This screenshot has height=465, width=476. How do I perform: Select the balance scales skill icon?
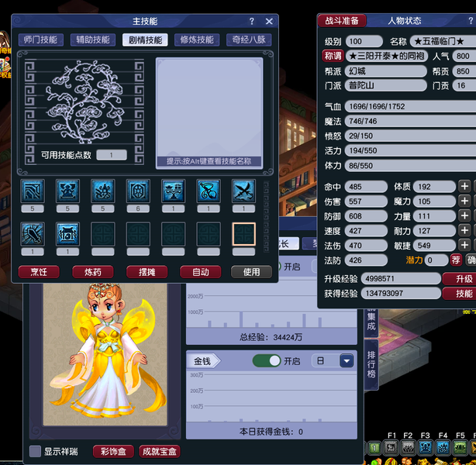pos(174,191)
